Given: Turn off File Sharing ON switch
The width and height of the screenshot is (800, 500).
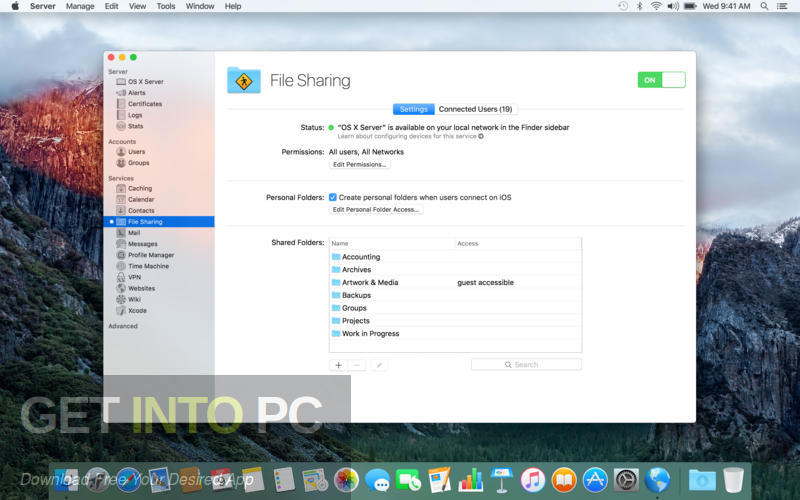Looking at the screenshot, I should [661, 80].
